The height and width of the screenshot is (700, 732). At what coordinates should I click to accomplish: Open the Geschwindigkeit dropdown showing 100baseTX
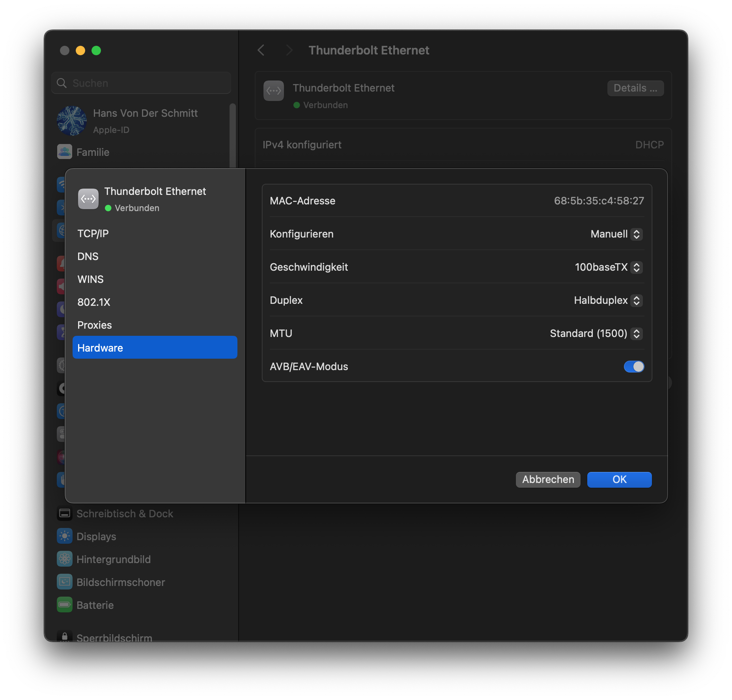609,267
